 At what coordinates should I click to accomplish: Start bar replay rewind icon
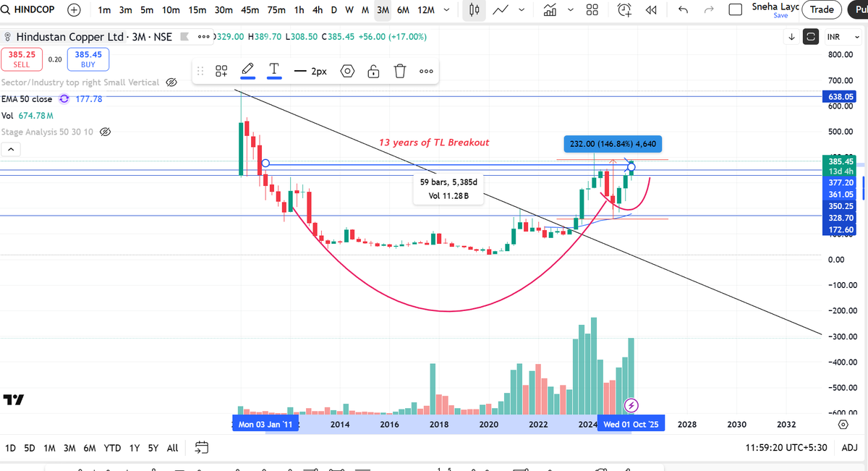(650, 10)
